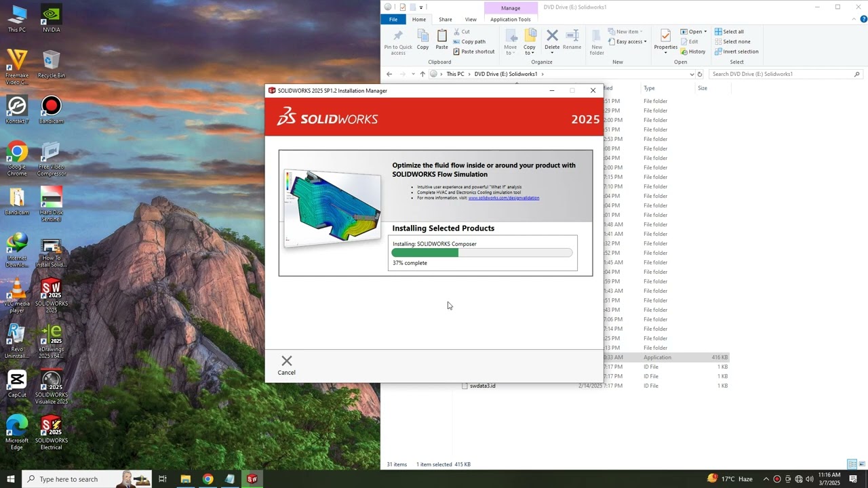Click the Search DVD Drive input field
Image resolution: width=868 pixels, height=488 pixels.
(x=785, y=74)
